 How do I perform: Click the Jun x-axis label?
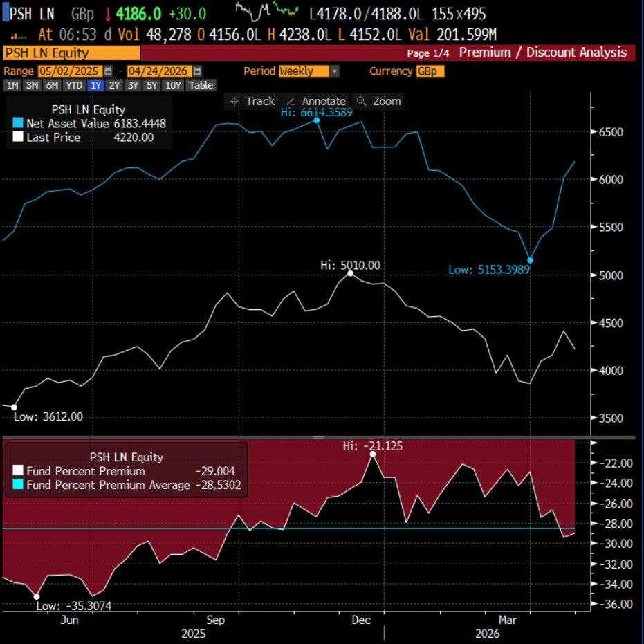tap(69, 620)
